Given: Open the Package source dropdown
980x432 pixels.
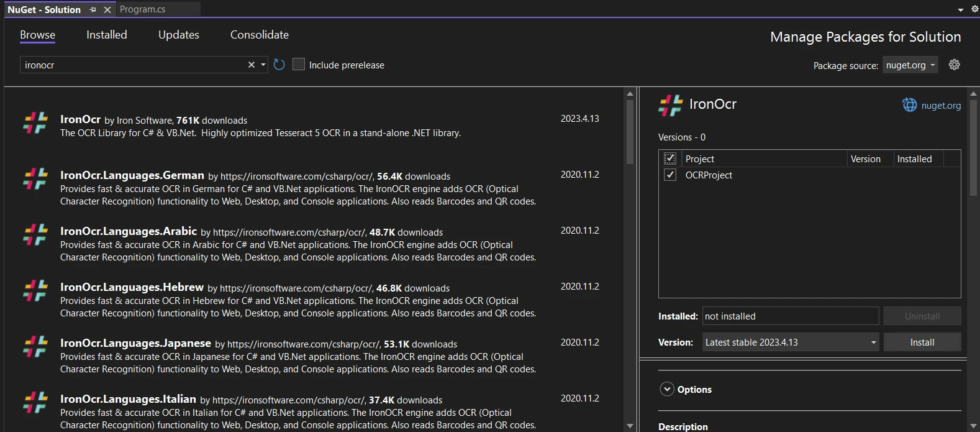Looking at the screenshot, I should [x=910, y=65].
